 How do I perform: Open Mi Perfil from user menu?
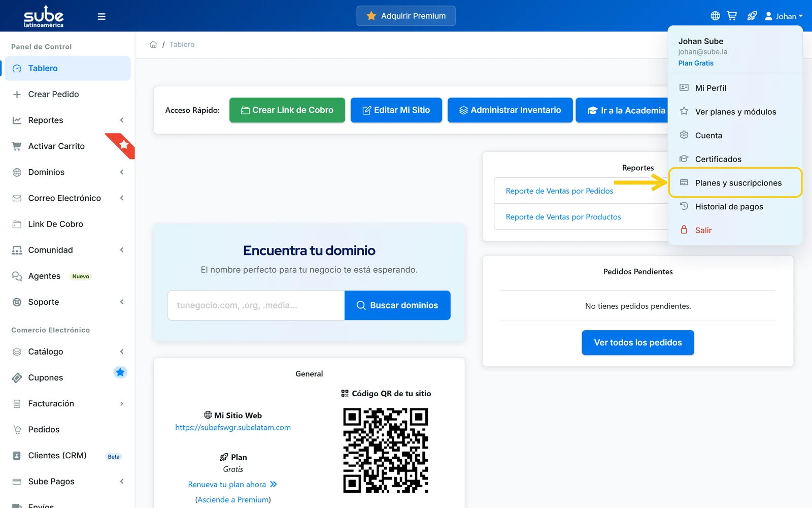click(735, 88)
